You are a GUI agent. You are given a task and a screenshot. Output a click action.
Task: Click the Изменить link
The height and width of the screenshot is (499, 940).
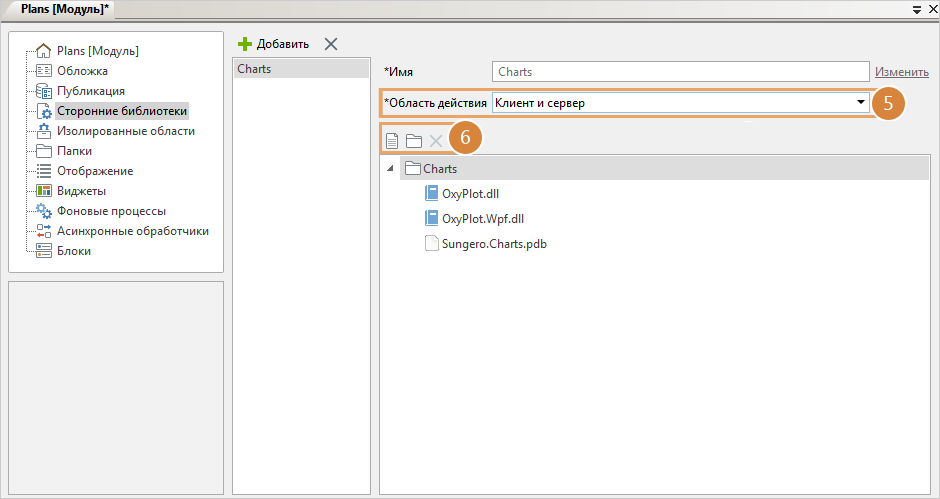901,72
